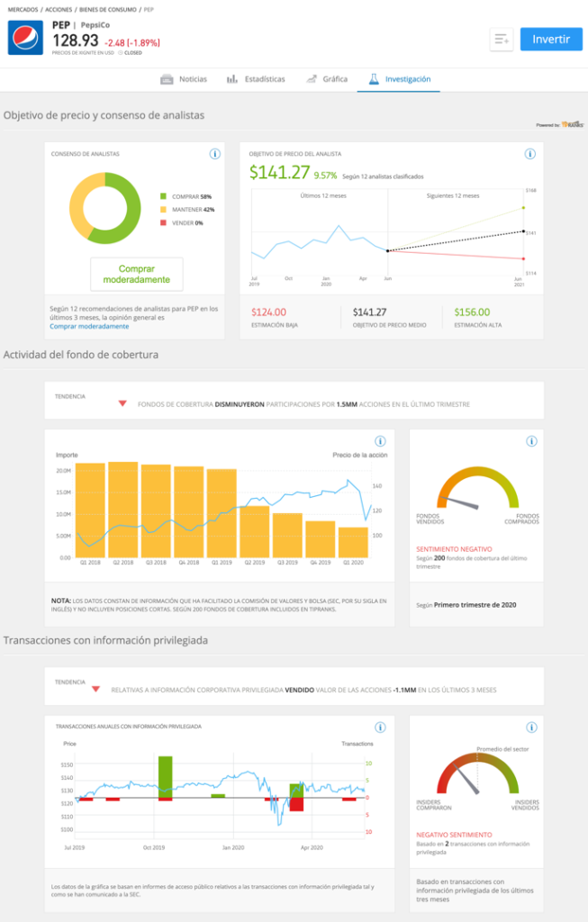
Task: Open the ACCIONES breadcrumb link
Action: click(x=59, y=10)
